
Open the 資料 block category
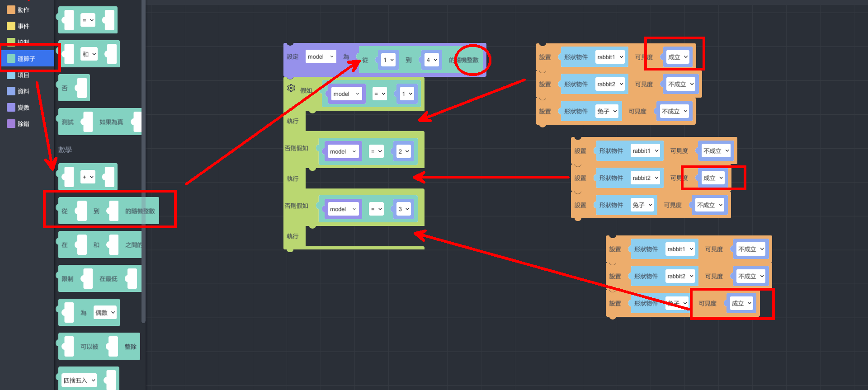[x=23, y=91]
